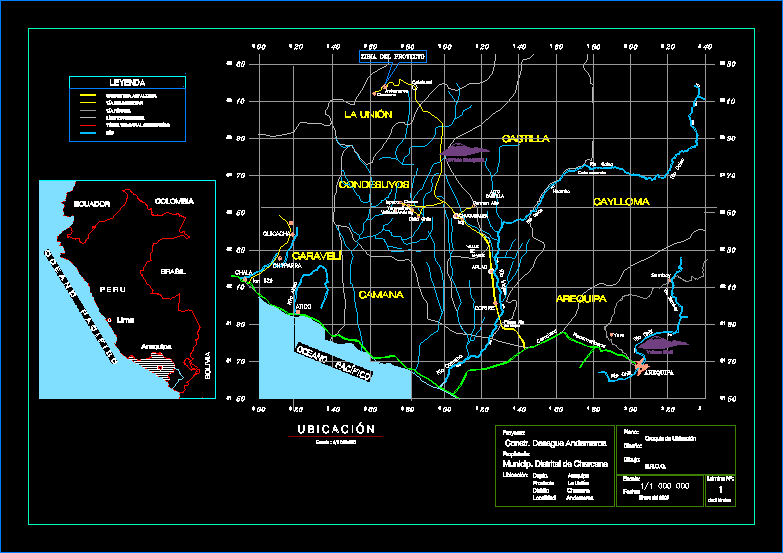Select the BRASIL label on inset map
The height and width of the screenshot is (553, 783).
point(160,271)
